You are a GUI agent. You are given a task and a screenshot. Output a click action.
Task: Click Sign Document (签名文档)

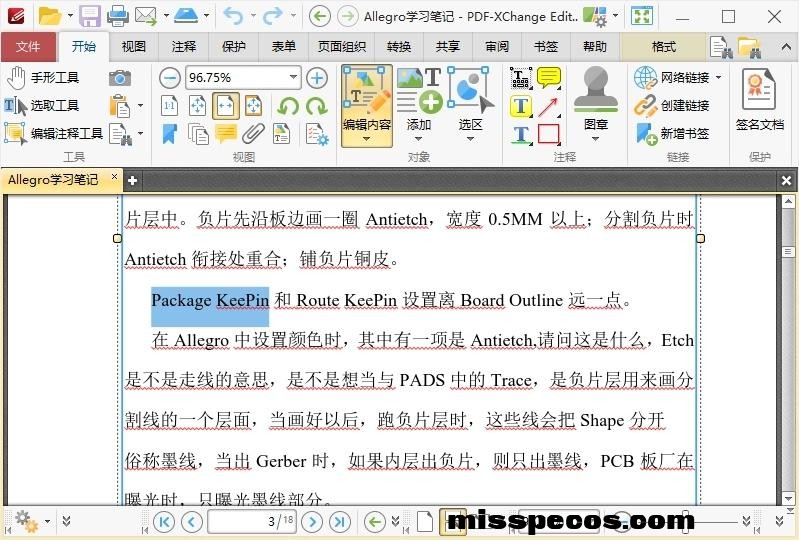pos(759,99)
